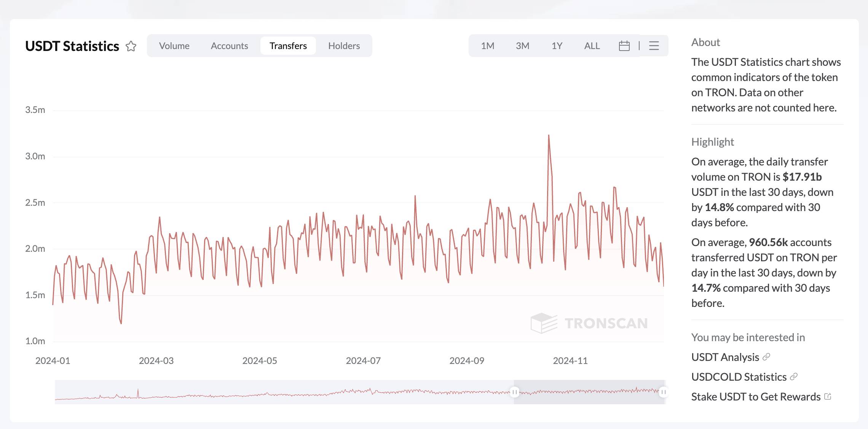868x429 pixels.
Task: Click the $17.91b volume figure
Action: coord(802,177)
